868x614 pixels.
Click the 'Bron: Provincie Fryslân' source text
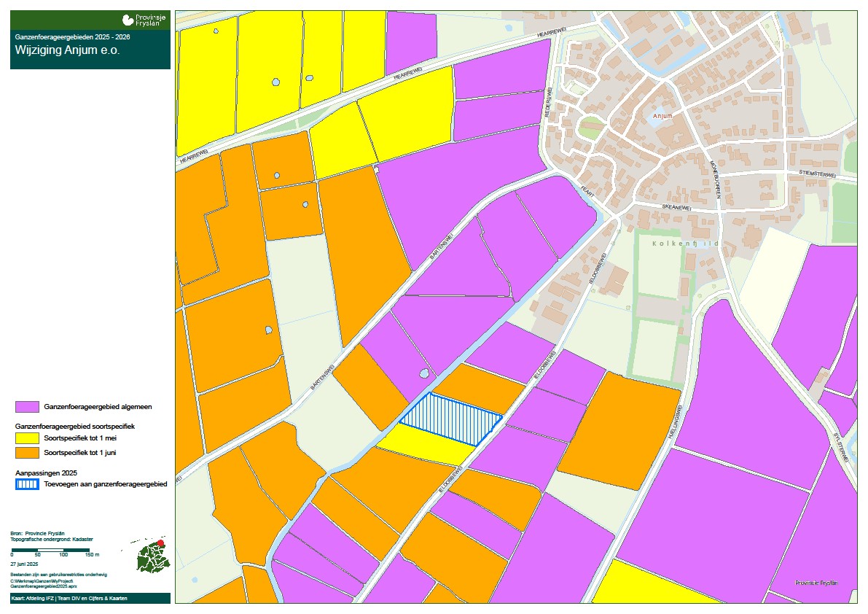click(37, 534)
